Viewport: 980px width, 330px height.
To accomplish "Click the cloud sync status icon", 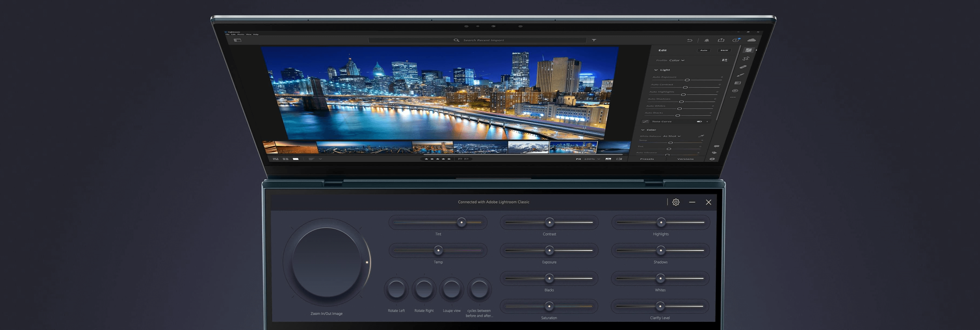I will [x=751, y=40].
